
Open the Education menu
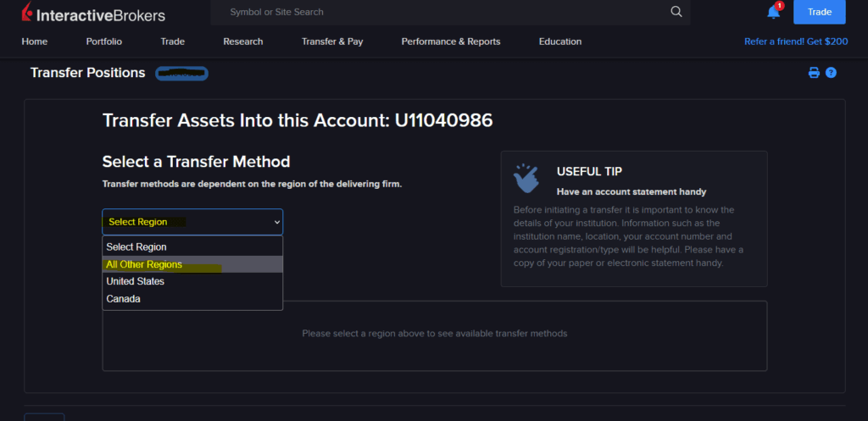click(x=560, y=42)
